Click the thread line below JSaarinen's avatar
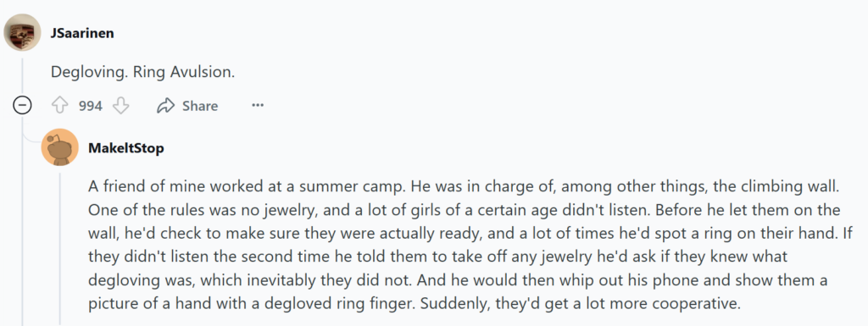The height and width of the screenshot is (326, 868). tap(22, 74)
